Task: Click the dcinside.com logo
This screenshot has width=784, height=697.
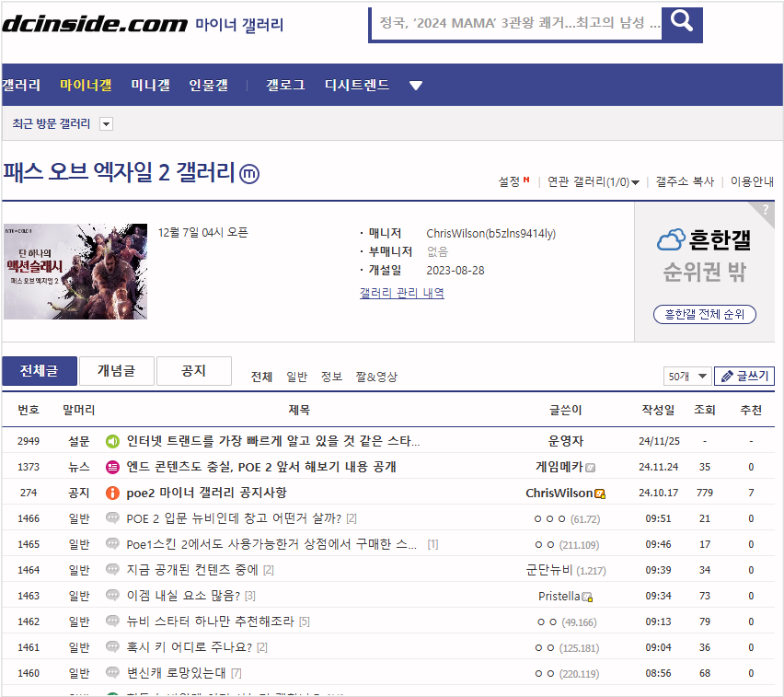Action: [x=95, y=24]
